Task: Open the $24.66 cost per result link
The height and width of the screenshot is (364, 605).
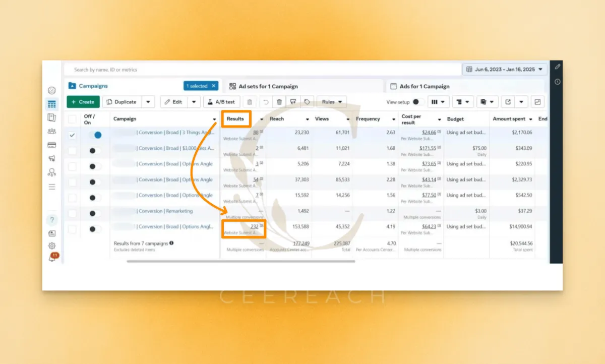Action: coord(428,133)
